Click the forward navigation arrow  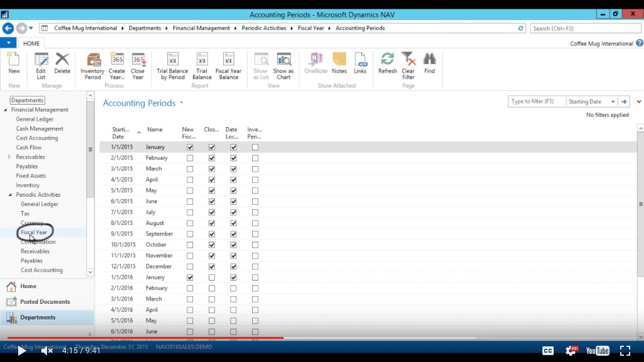21,28
